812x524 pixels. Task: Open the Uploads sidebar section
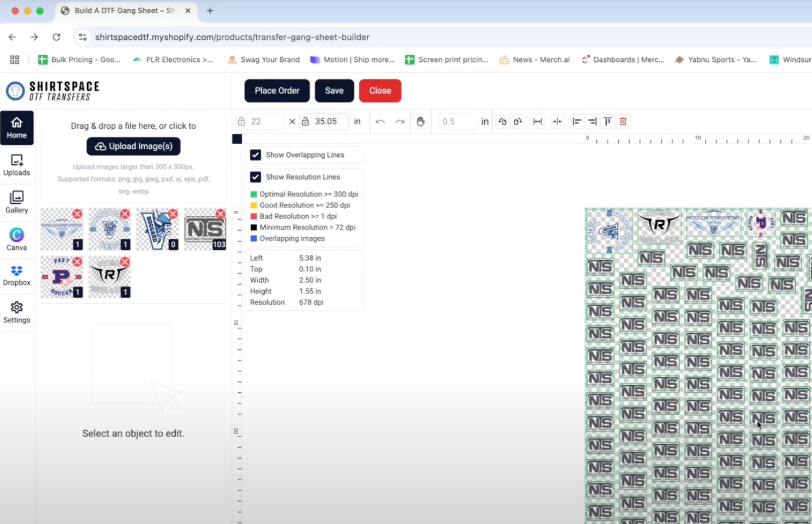(17, 165)
